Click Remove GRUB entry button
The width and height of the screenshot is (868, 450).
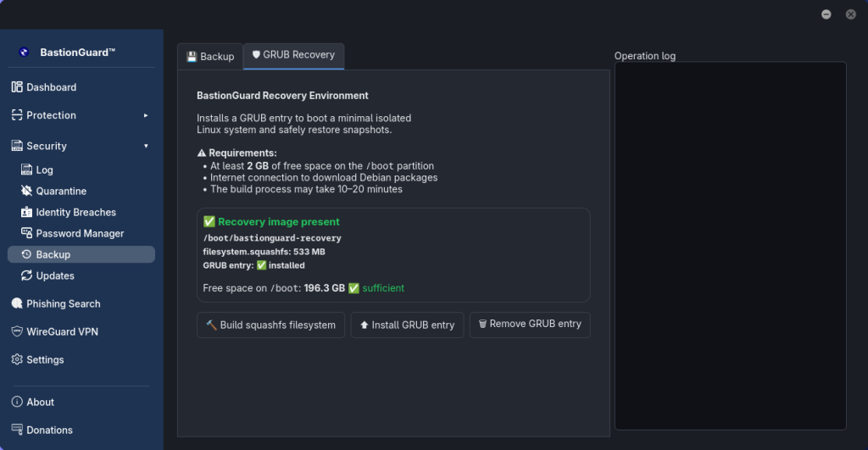(530, 325)
